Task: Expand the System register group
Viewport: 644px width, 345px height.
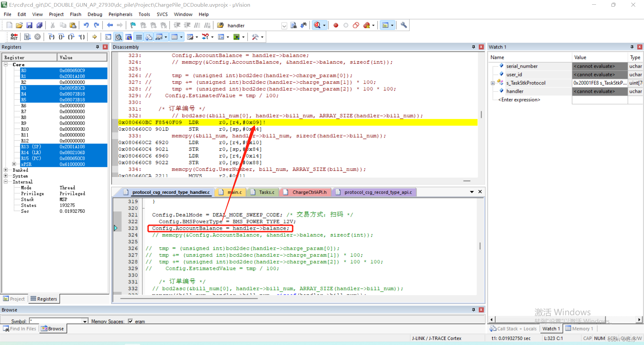Action: (6, 176)
